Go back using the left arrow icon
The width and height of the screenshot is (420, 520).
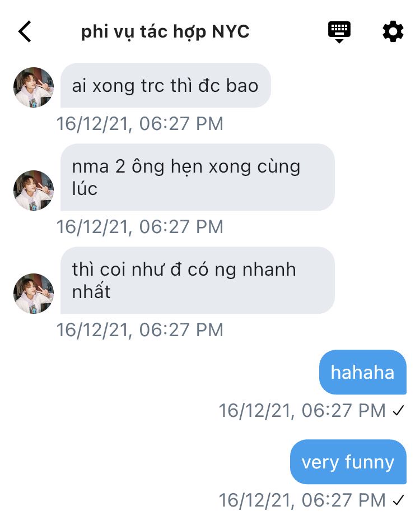(x=25, y=31)
